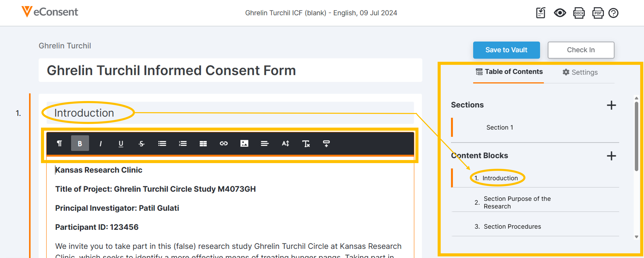
Task: Insert a hyperlink
Action: click(x=223, y=144)
